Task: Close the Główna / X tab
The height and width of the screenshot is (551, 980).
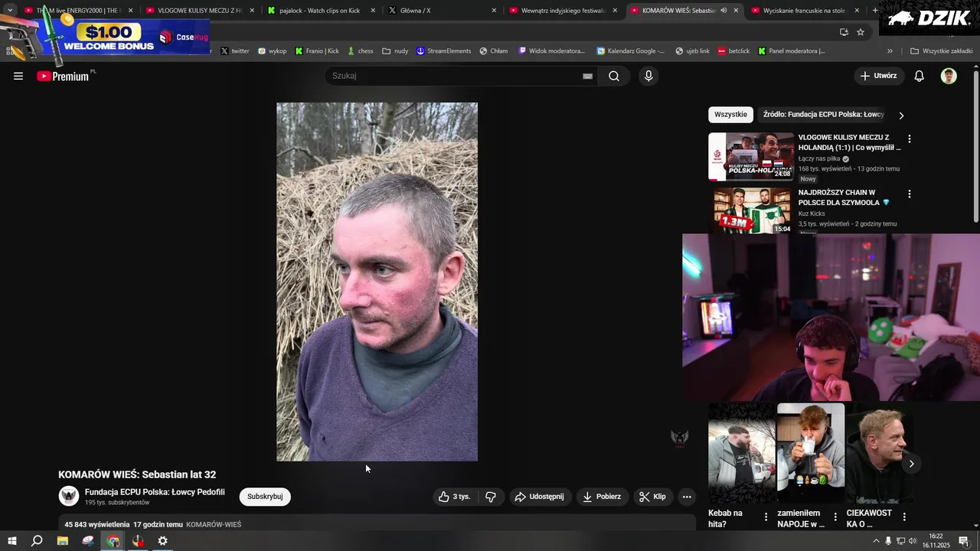Action: tap(494, 11)
